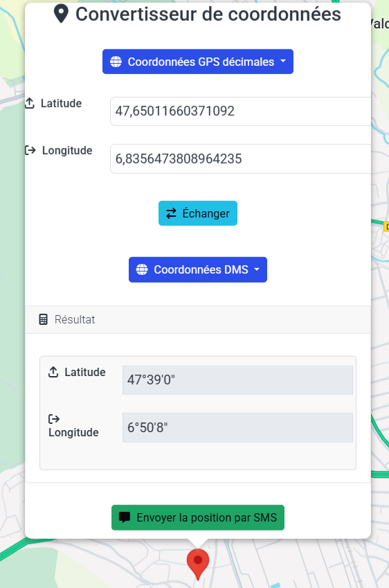This screenshot has height=588, width=389.
Task: Click the globe icon in Coordonnées DMS button
Action: (x=142, y=269)
